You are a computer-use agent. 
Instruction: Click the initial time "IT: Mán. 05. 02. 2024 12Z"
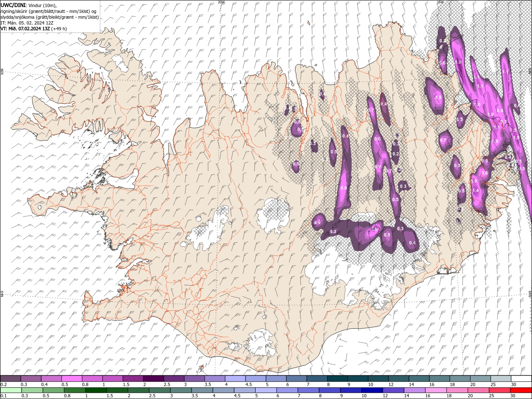coord(27,23)
